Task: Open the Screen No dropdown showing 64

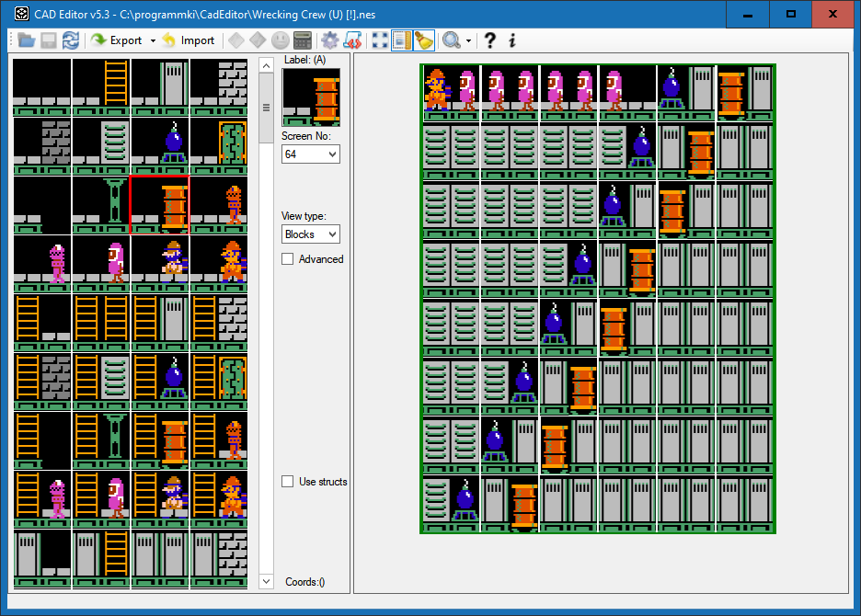Action: coord(311,154)
